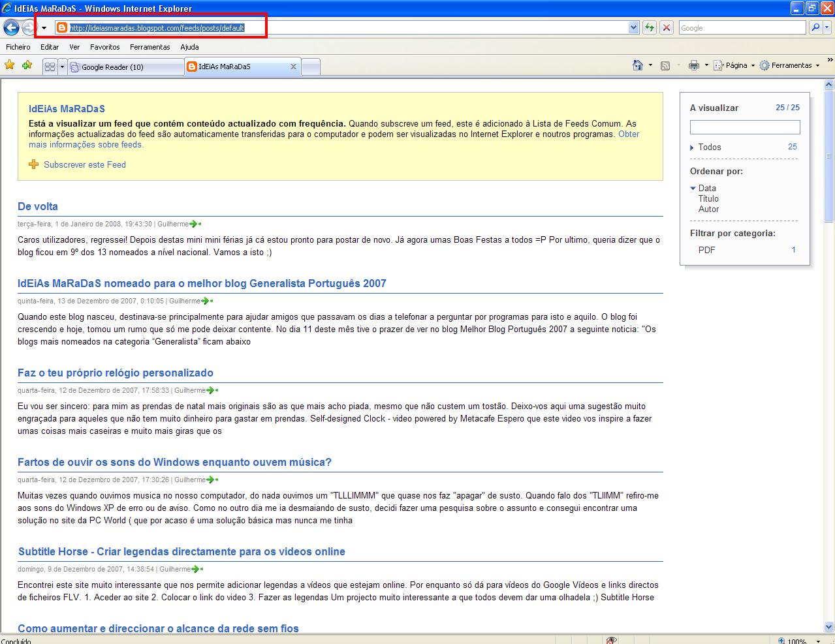Viewport: 835px width, 644px height.
Task: Open the Editar menu
Action: (x=50, y=47)
